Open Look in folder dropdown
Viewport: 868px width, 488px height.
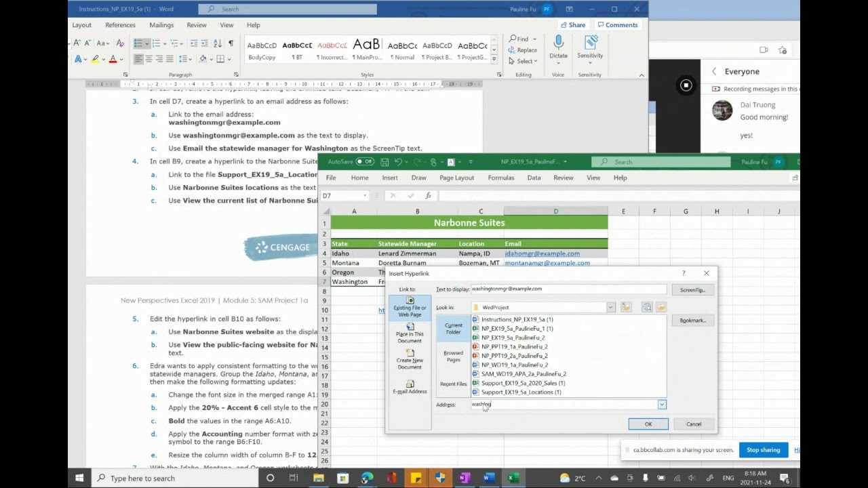[x=610, y=308]
